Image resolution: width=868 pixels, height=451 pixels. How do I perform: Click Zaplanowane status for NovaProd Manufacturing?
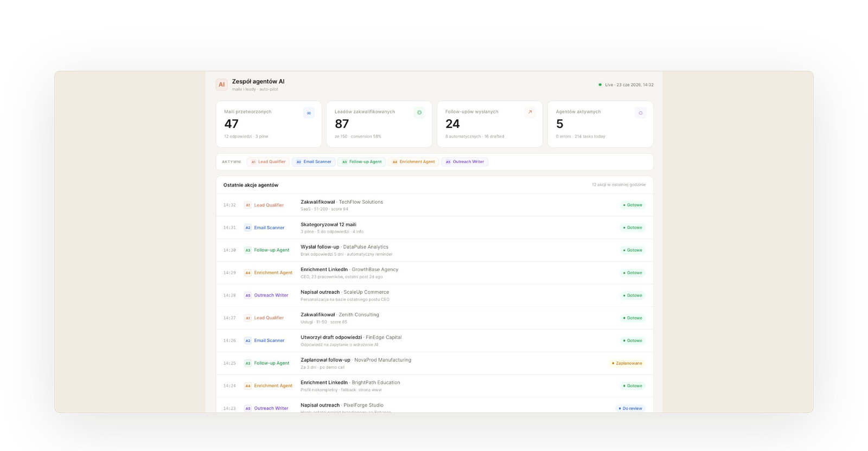(x=627, y=363)
